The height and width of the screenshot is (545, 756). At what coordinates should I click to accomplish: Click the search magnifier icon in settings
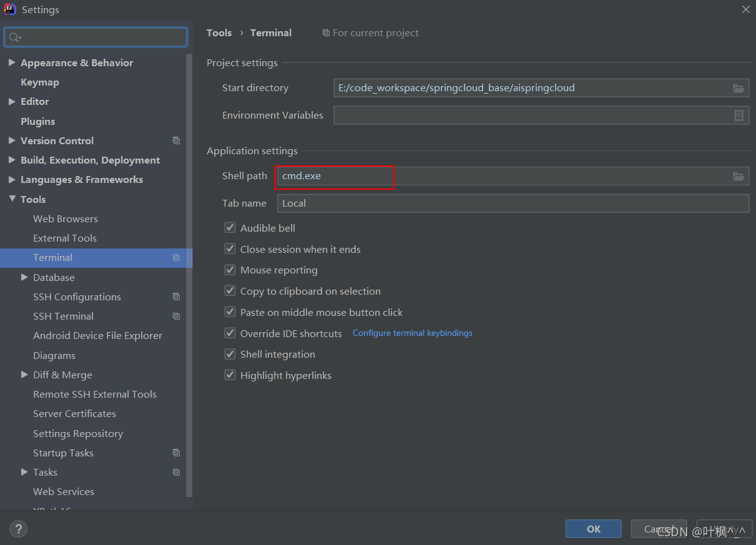(15, 37)
